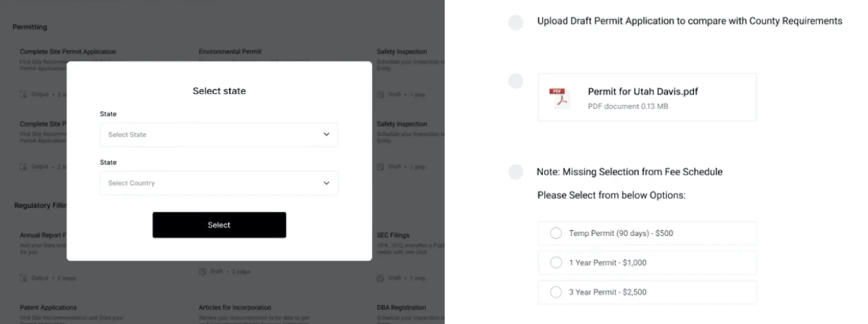Image resolution: width=868 pixels, height=324 pixels.
Task: Choose the 1 Year Permit - $1,000 option
Action: [556, 263]
